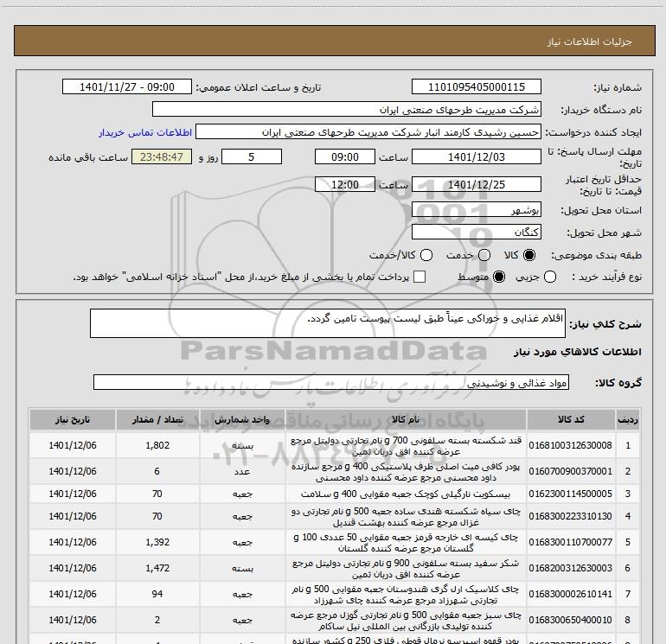
Task: Choose the متوسط purchase type radio
Action: pos(499,277)
